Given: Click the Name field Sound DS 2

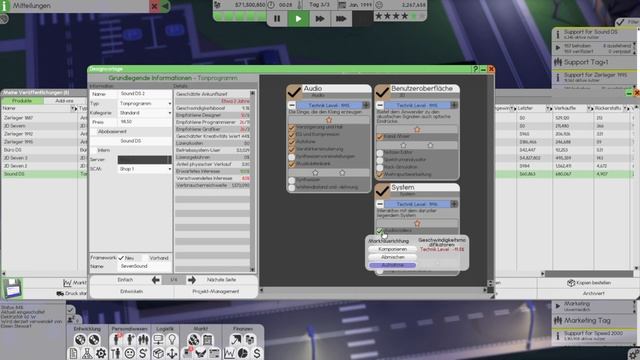Looking at the screenshot, I should [145, 94].
